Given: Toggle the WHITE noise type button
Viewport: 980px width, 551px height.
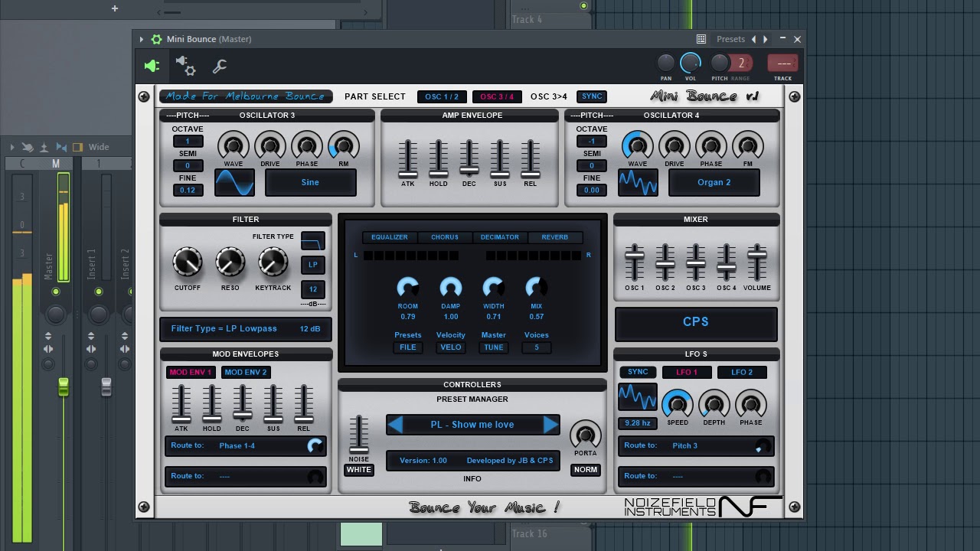Looking at the screenshot, I should tap(359, 470).
